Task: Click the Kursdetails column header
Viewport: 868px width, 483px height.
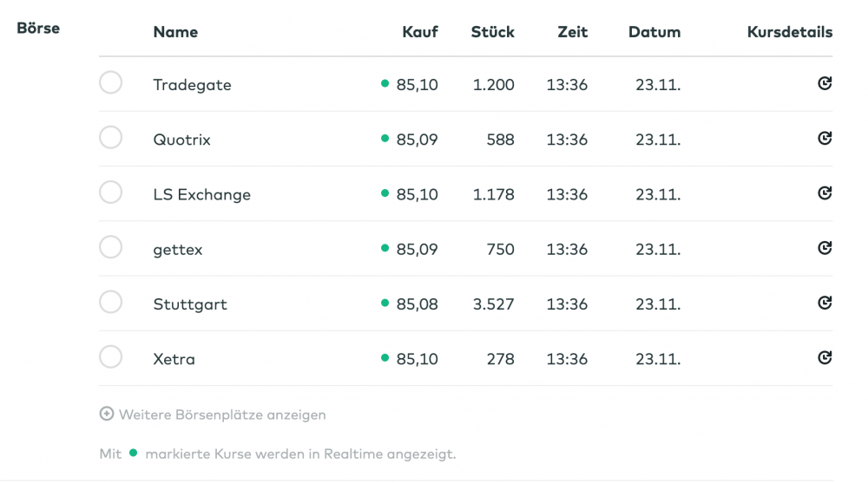Action: [789, 32]
